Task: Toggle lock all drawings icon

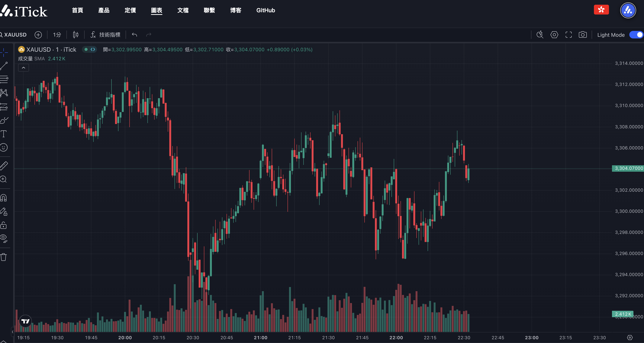Action: tap(4, 225)
